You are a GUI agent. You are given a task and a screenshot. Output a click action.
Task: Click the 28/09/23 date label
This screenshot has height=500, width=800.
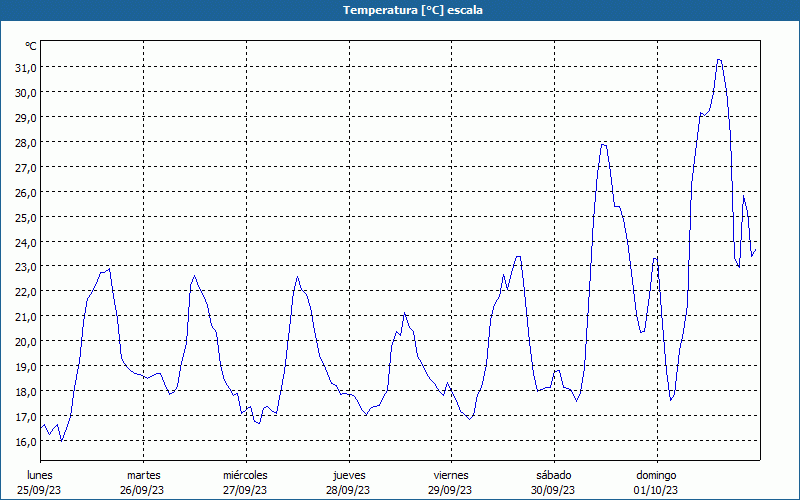tap(348, 490)
